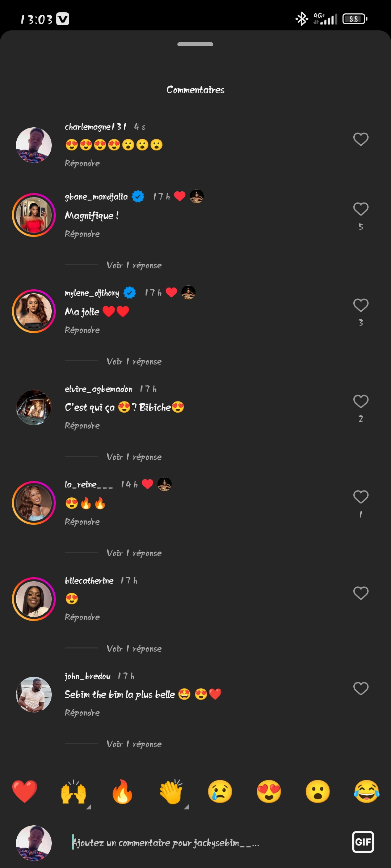Insert the laughing tears quick emoji
The height and width of the screenshot is (868, 391).
pos(366,791)
